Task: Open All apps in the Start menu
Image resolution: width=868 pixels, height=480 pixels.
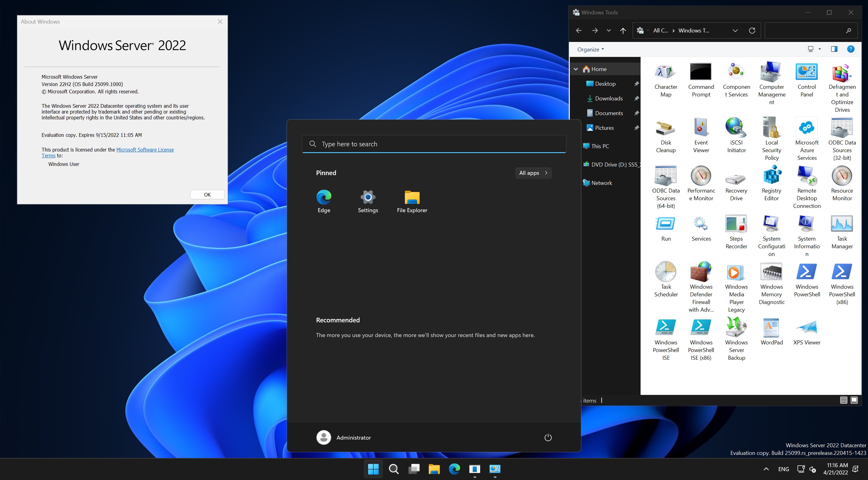Action: pyautogui.click(x=533, y=173)
